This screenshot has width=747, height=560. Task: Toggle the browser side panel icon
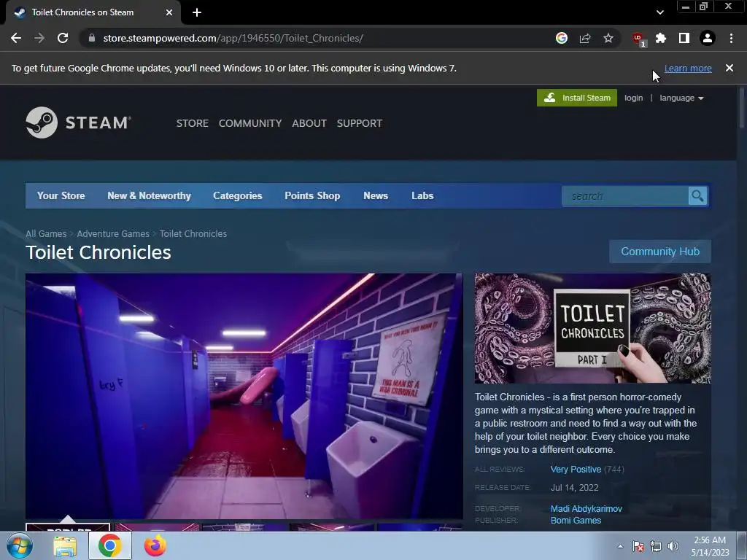click(684, 38)
